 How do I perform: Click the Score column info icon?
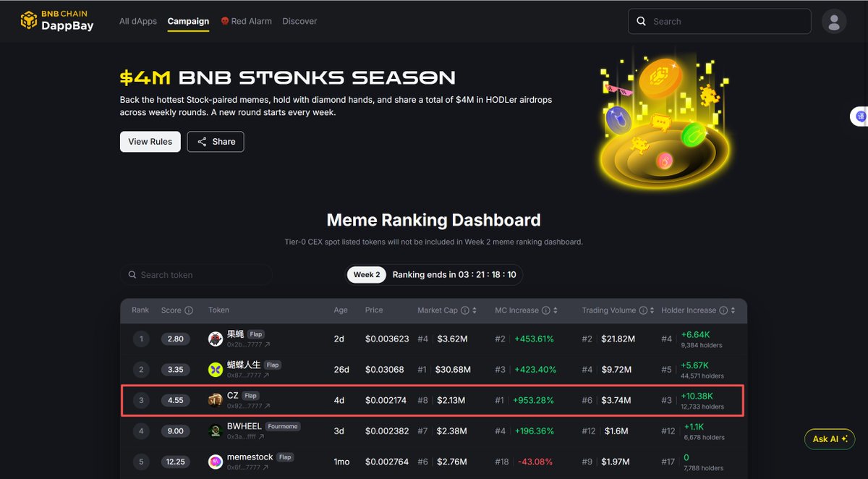(189, 310)
